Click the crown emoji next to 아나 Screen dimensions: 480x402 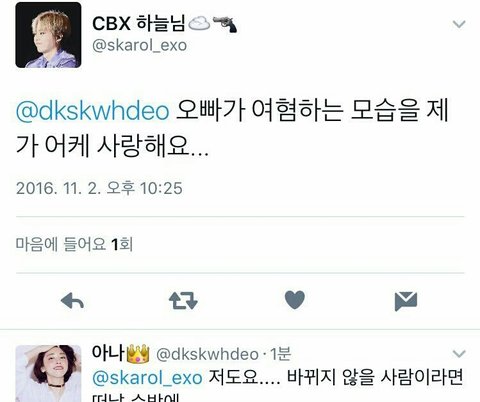[x=138, y=354]
